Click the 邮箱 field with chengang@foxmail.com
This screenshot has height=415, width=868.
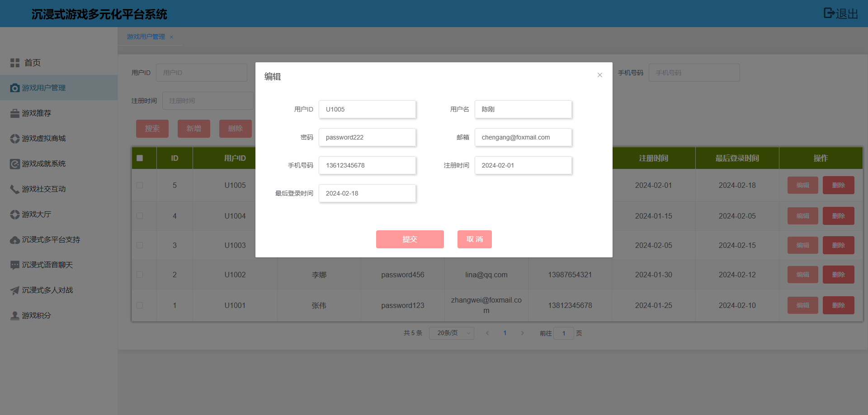tap(523, 137)
